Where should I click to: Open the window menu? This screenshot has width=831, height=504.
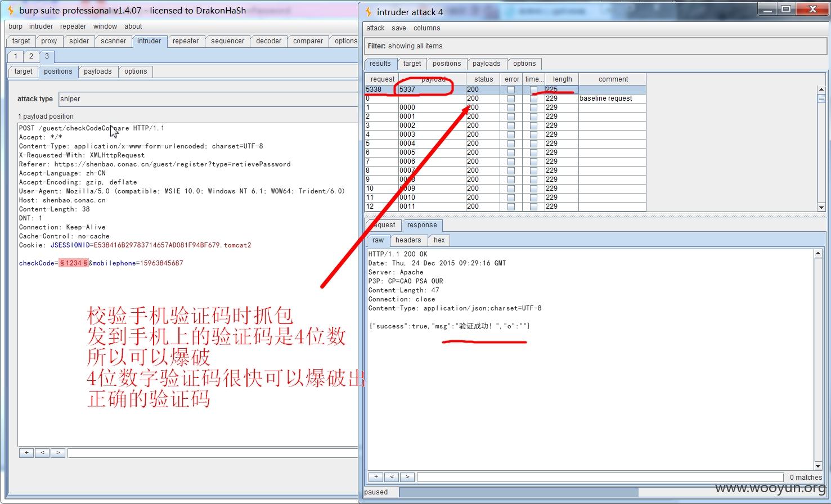pos(105,26)
